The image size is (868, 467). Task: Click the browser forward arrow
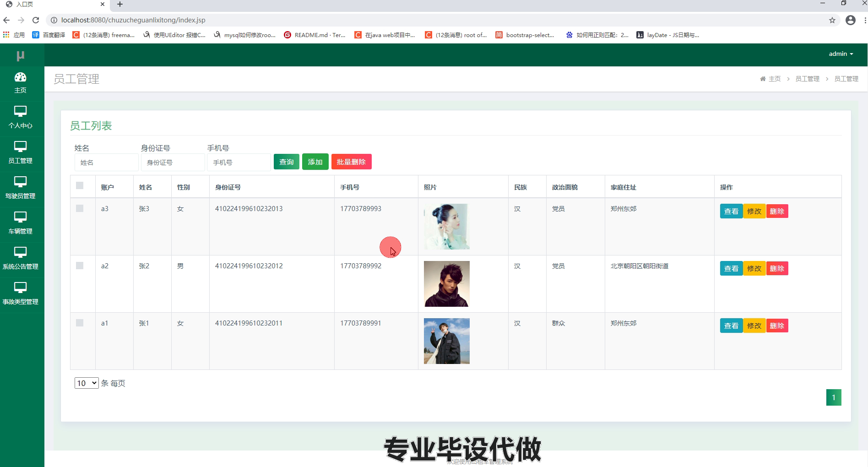(21, 20)
